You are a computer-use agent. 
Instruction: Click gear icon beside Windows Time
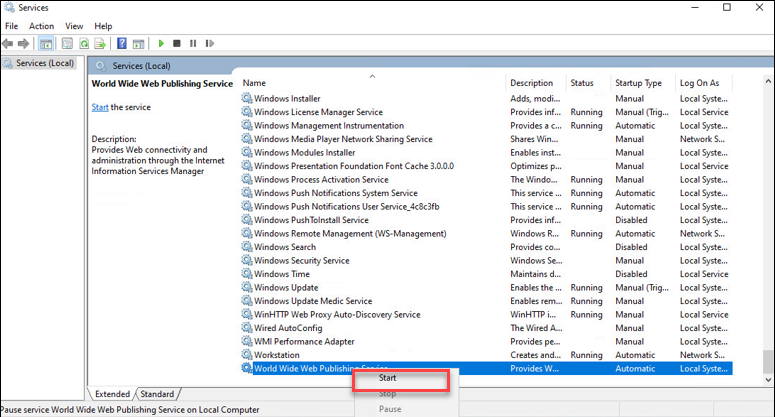tap(247, 273)
